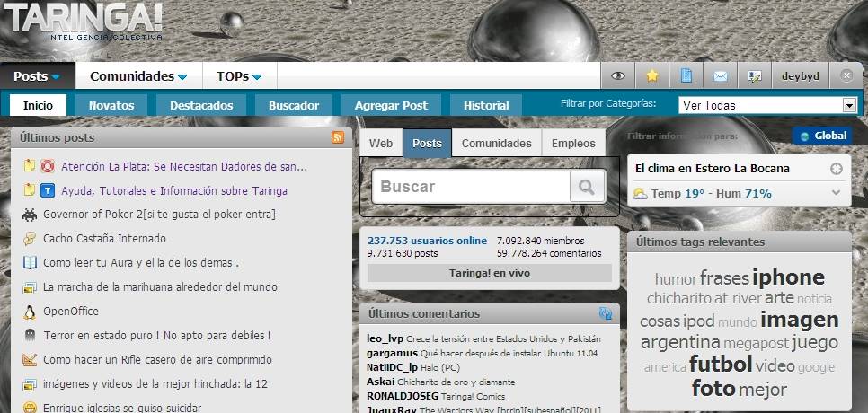Click the imagen tag
The width and height of the screenshot is (868, 413).
[x=800, y=321]
